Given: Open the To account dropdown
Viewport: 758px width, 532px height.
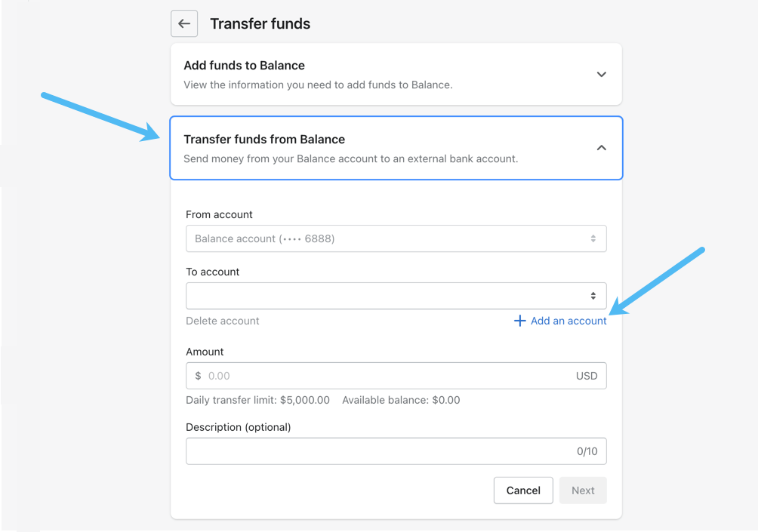Looking at the screenshot, I should [396, 296].
